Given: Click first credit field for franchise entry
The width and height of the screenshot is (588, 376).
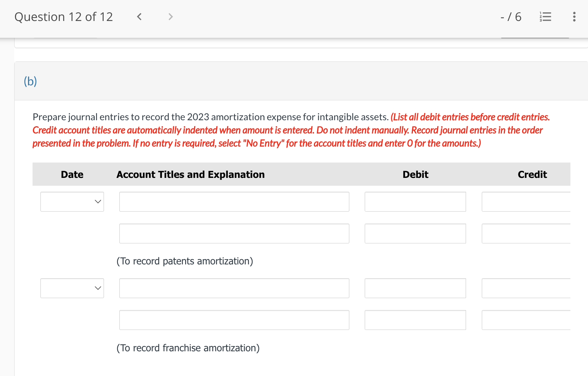Looking at the screenshot, I should (526, 288).
